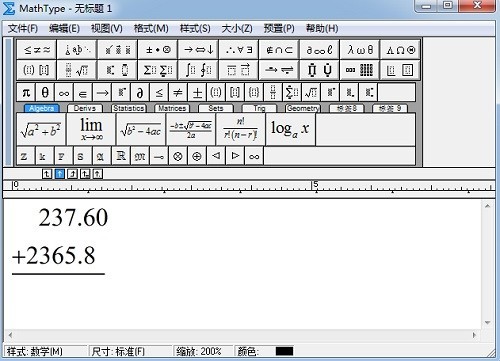Click the 尺寸: 标准(F) status entry
This screenshot has height=361, width=500.
pyautogui.click(x=118, y=351)
